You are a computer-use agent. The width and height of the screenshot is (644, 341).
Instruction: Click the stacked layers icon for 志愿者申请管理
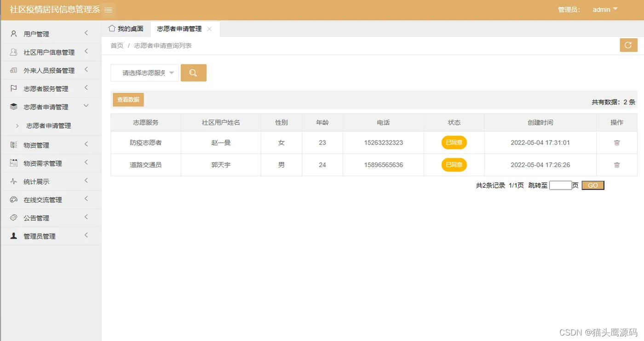click(x=14, y=107)
